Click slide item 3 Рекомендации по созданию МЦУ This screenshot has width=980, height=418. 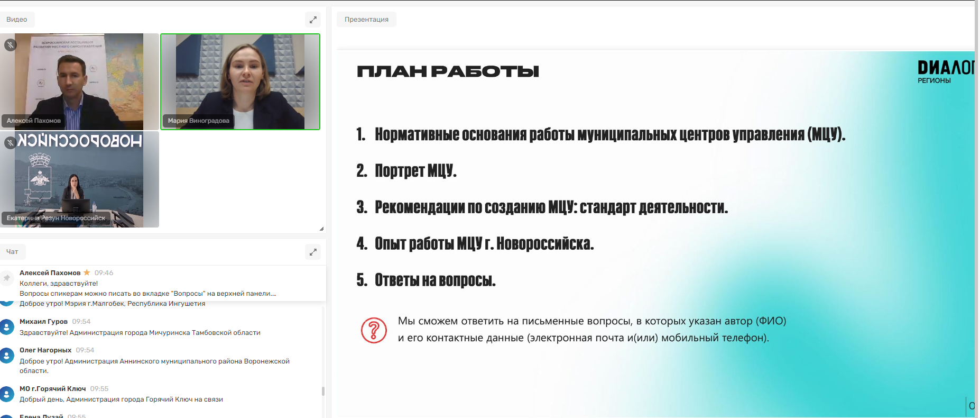pos(542,207)
